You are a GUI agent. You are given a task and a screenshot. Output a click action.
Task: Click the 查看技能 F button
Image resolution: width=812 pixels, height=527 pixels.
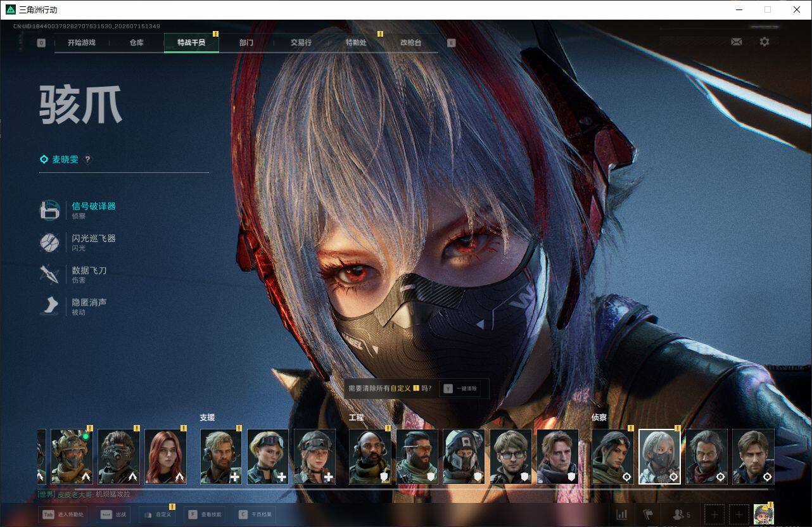coord(205,515)
